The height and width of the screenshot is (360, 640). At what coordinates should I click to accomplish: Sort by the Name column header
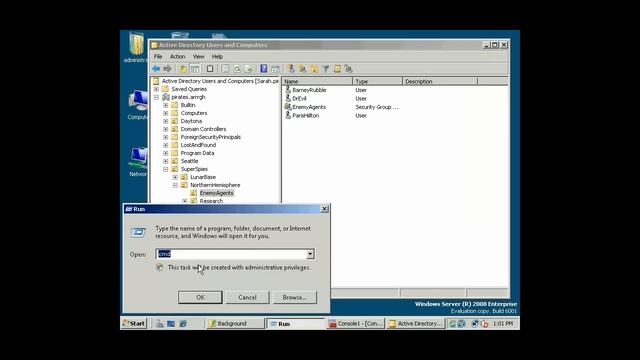(x=317, y=81)
